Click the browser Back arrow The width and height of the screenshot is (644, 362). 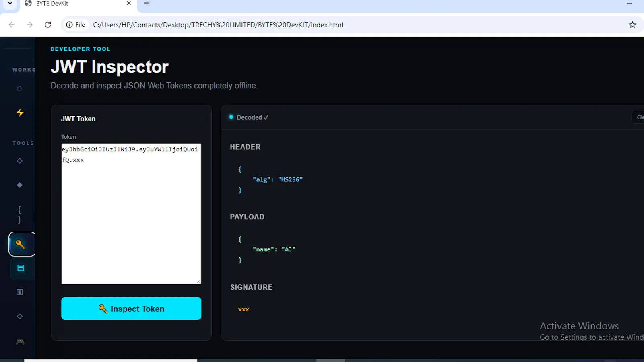click(x=12, y=25)
